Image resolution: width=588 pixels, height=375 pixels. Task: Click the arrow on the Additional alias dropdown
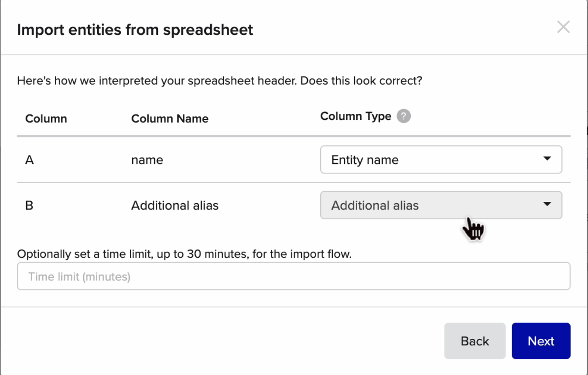click(547, 204)
